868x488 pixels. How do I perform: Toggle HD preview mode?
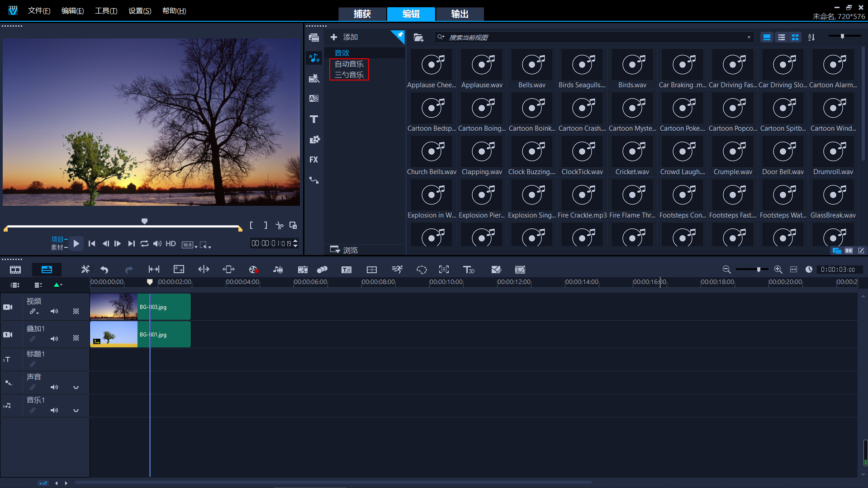[171, 244]
